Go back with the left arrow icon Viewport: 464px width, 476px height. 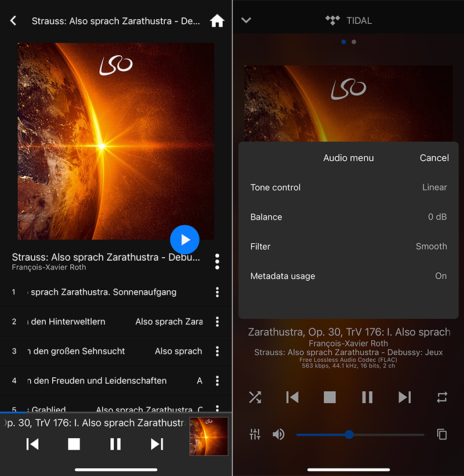(x=13, y=21)
